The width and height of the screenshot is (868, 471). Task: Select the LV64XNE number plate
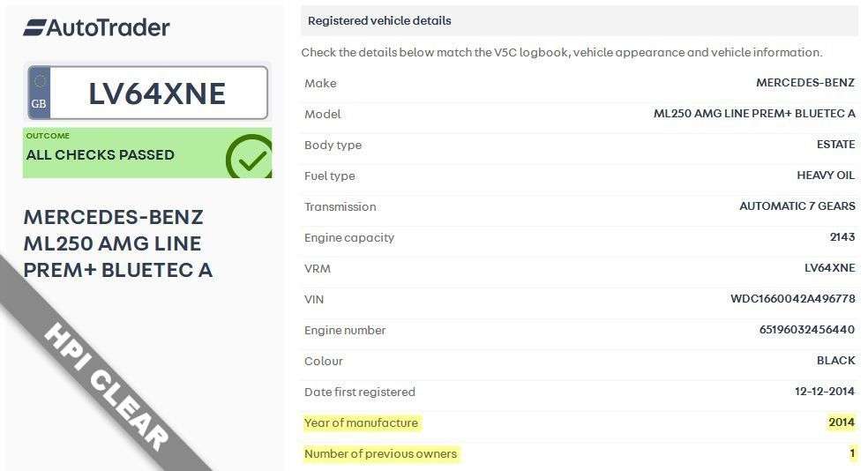[157, 93]
